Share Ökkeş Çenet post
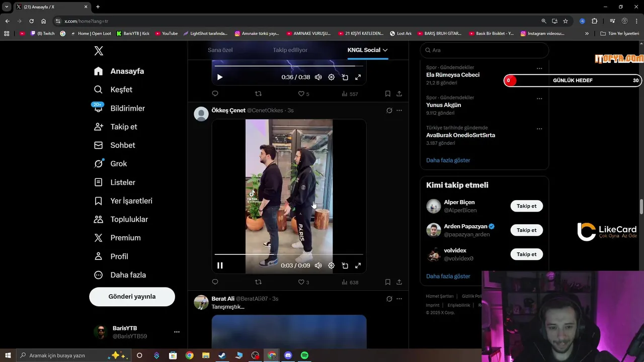Screen dimensions: 644x362 (399, 282)
